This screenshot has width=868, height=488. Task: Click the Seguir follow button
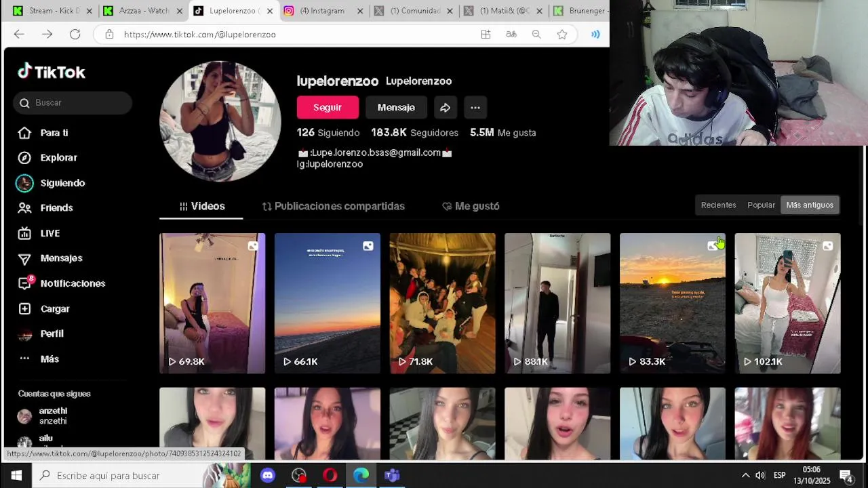pyautogui.click(x=328, y=108)
